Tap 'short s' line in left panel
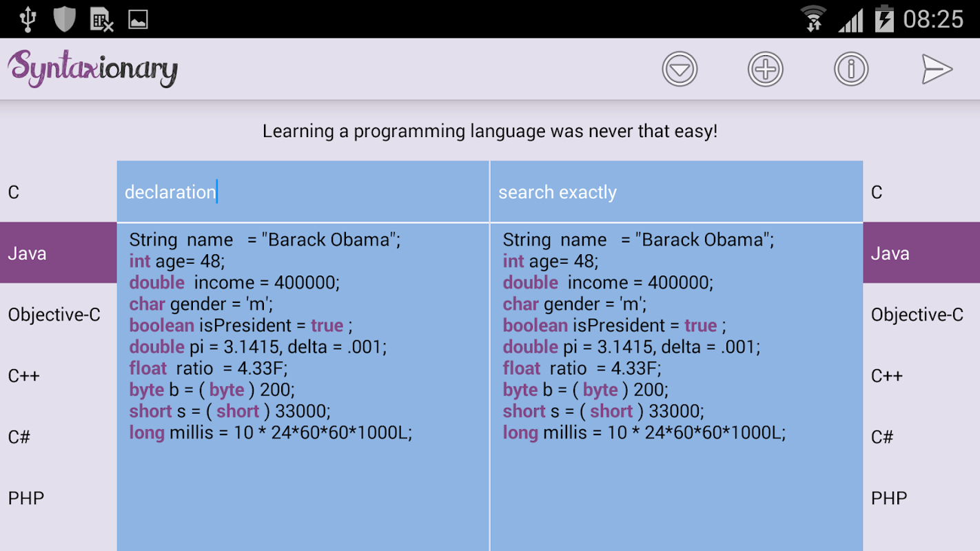This screenshot has width=980, height=551. [x=230, y=411]
